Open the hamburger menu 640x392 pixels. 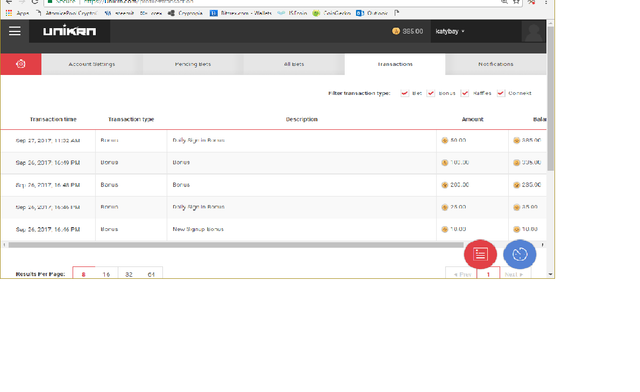point(15,31)
